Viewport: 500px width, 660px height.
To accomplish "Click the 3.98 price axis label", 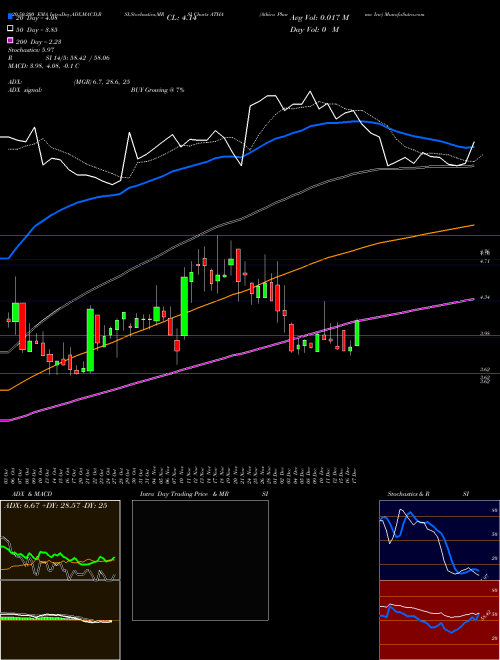I will [x=485, y=334].
